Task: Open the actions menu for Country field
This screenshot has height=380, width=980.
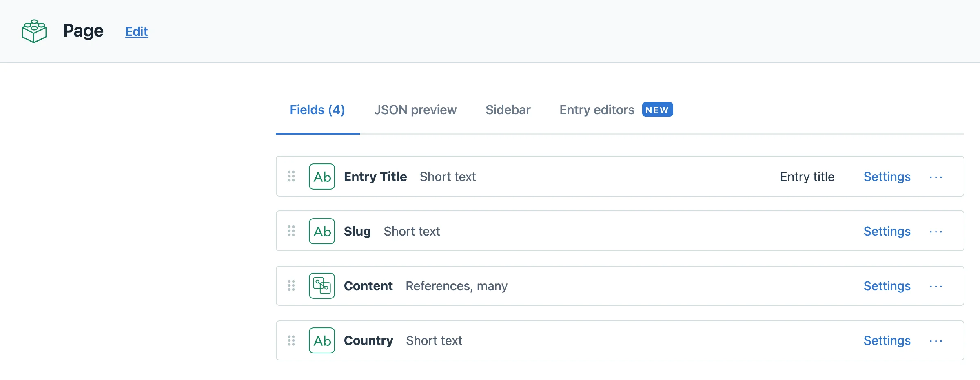Action: pyautogui.click(x=936, y=340)
